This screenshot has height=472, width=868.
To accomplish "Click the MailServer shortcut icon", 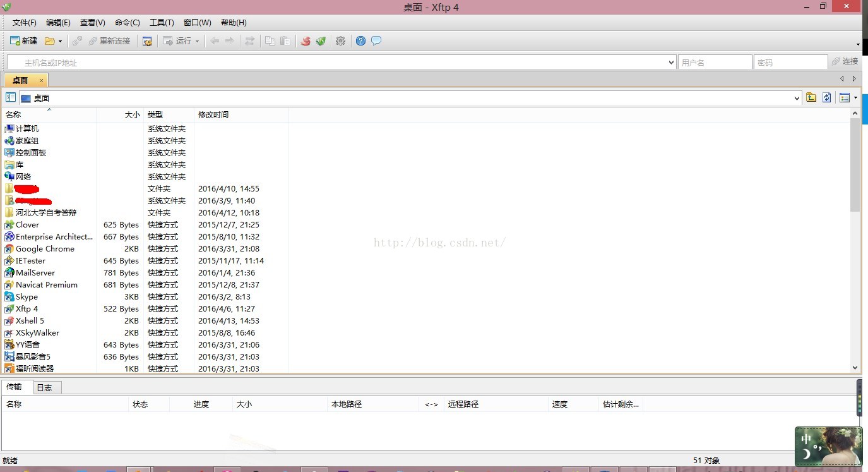I will click(x=9, y=272).
